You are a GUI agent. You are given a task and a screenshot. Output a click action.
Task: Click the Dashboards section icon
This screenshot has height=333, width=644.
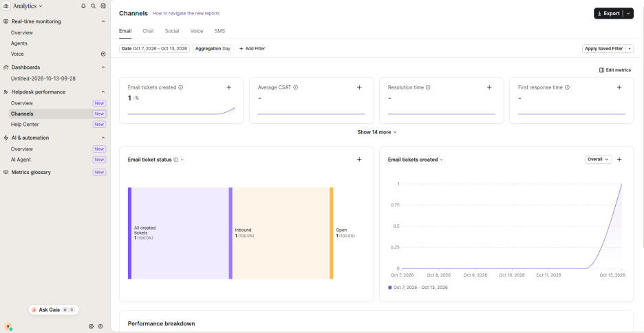6,67
